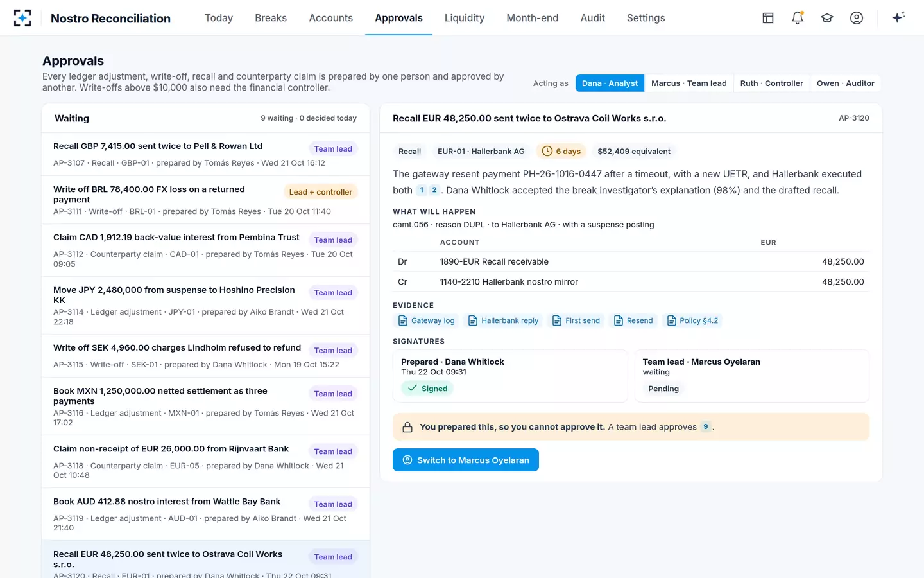Image resolution: width=924 pixels, height=578 pixels.
Task: Click citation marker 2 in the explanation
Action: coord(434,190)
